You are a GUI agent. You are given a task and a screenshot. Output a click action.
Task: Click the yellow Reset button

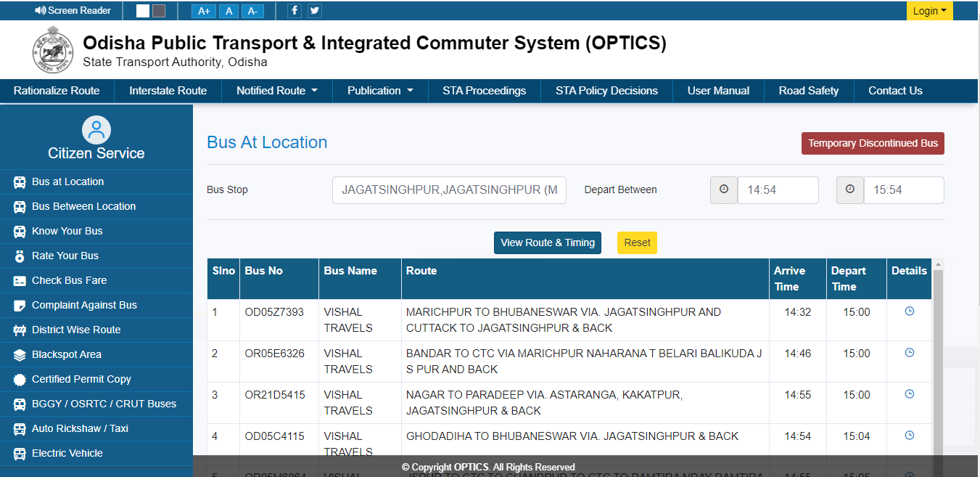[637, 242]
